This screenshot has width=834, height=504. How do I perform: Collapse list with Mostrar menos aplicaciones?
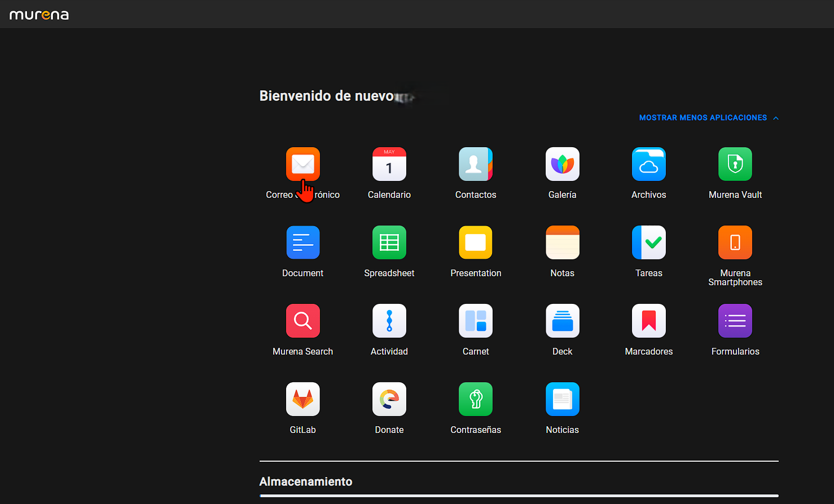pos(708,118)
